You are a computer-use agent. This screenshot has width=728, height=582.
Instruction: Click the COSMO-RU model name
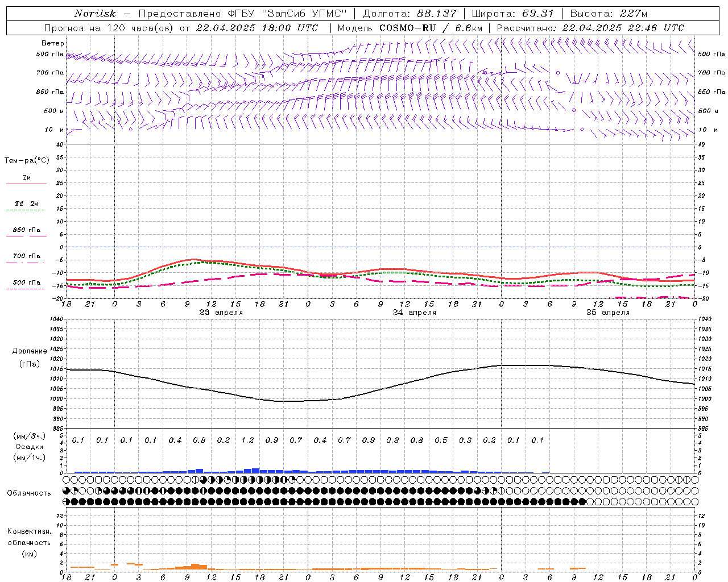(403, 28)
